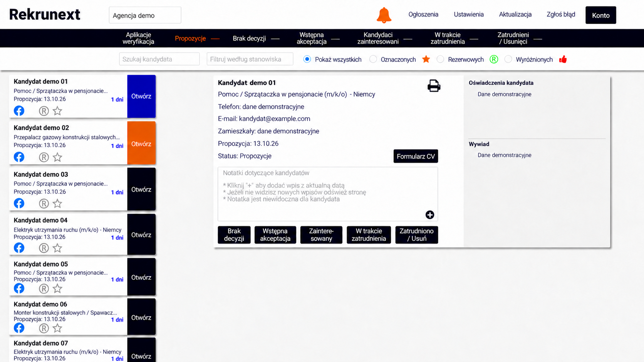Image resolution: width=644 pixels, height=362 pixels.
Task: Star Kandydat demo 05
Action: [57, 288]
